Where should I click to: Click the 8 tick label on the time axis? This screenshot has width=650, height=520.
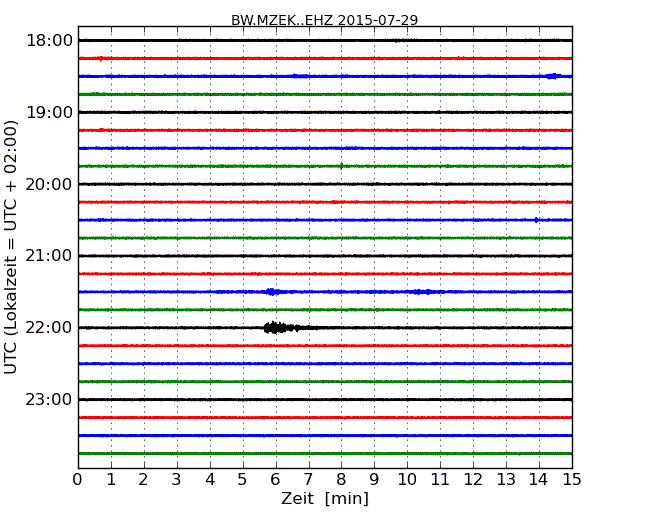coord(341,480)
